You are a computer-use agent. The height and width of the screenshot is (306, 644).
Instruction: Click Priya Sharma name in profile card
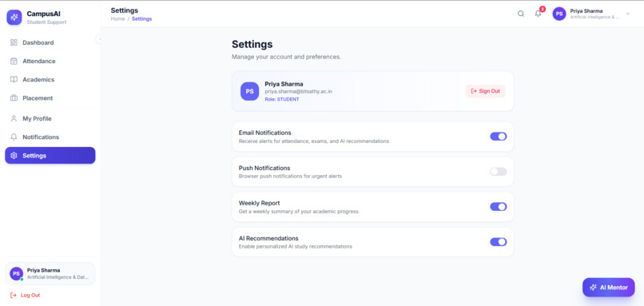[284, 84]
